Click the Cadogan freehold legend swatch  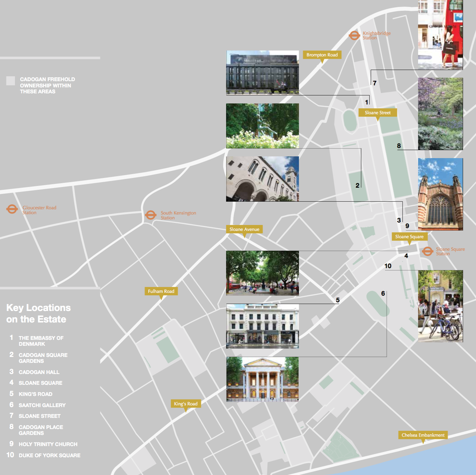click(x=10, y=81)
